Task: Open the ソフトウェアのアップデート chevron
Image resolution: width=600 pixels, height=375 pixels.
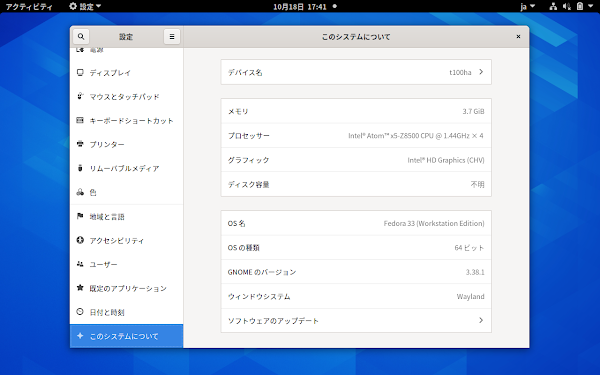Action: click(481, 320)
